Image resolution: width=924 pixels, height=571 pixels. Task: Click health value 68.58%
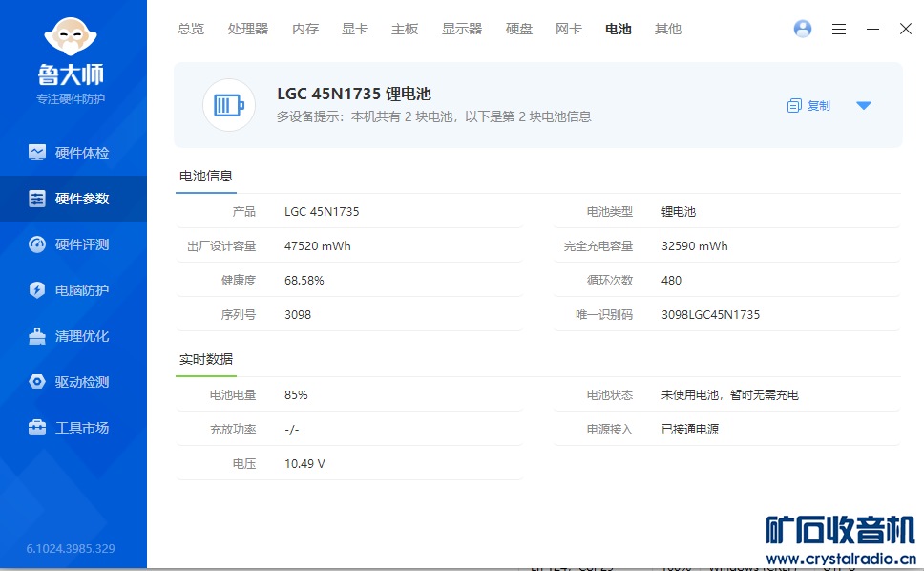[304, 281]
